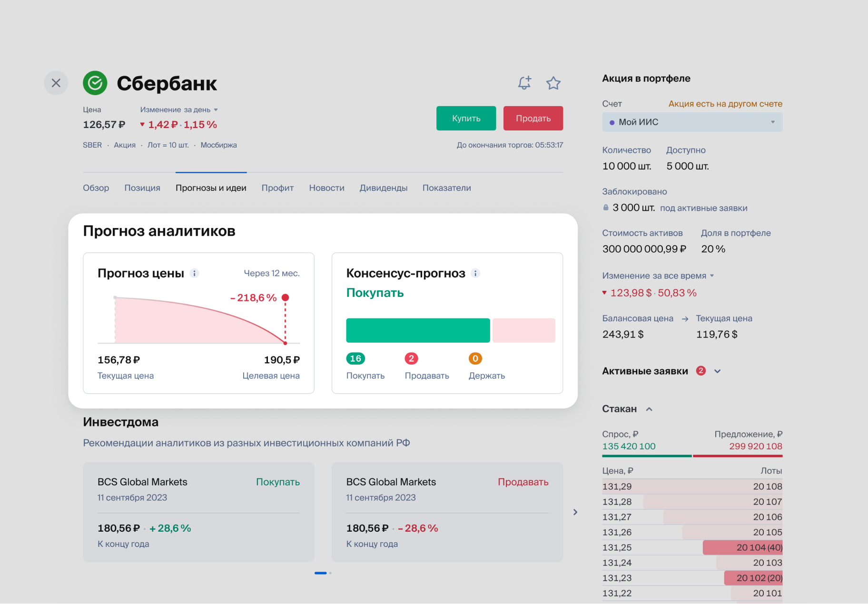The image size is (868, 604).
Task: Click the pink sell segment of consensus bar
Action: (x=524, y=330)
